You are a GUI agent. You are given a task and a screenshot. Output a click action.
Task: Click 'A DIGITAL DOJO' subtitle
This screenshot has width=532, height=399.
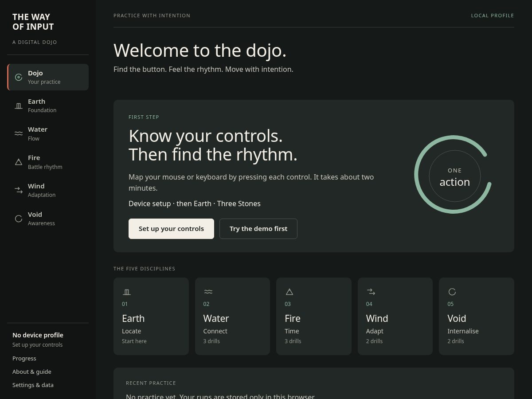point(35,42)
